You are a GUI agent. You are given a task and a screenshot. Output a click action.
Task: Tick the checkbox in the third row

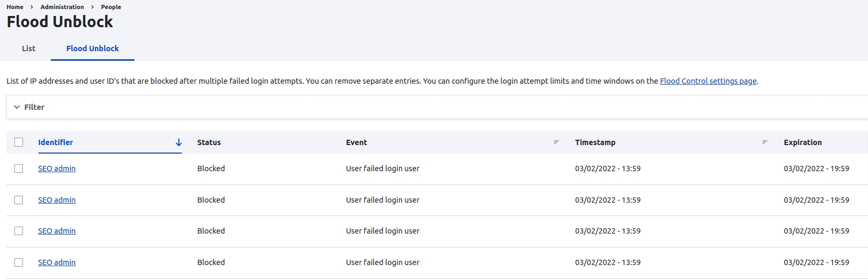pos(19,231)
